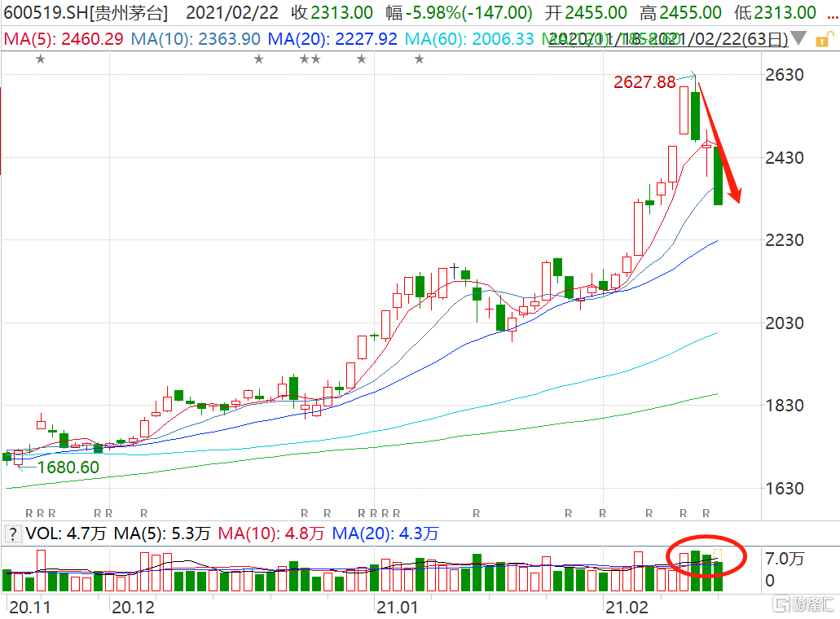Viewport: 840px width, 619px height.
Task: Click the 2030 price axis label
Action: [x=785, y=323]
